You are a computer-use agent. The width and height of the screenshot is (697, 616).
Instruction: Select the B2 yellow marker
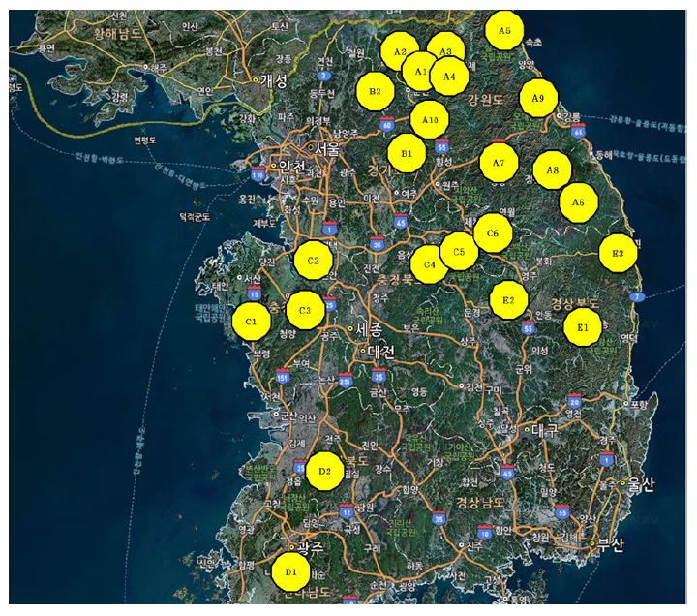375,91
